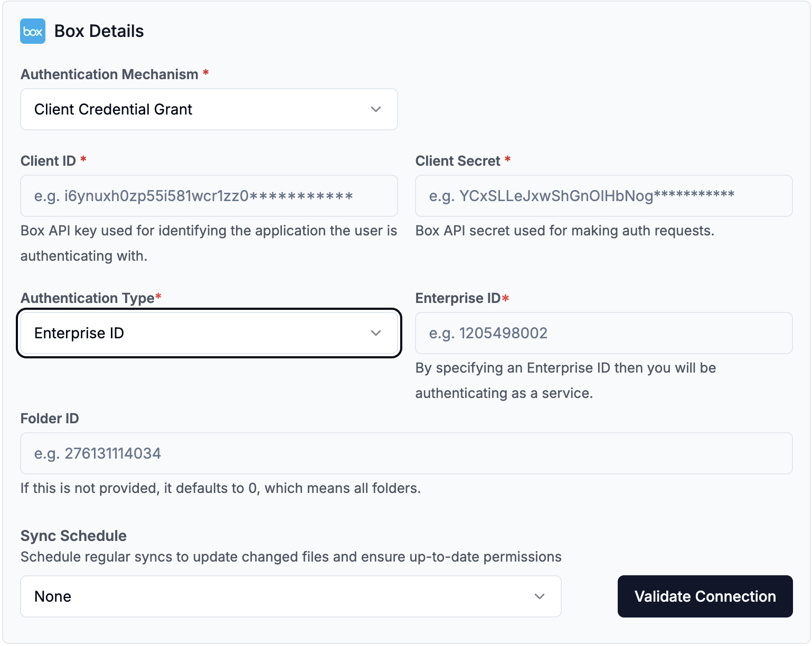Screen dimensions: 812x646
Task: Select the Enterprise ID text input
Action: (603, 333)
